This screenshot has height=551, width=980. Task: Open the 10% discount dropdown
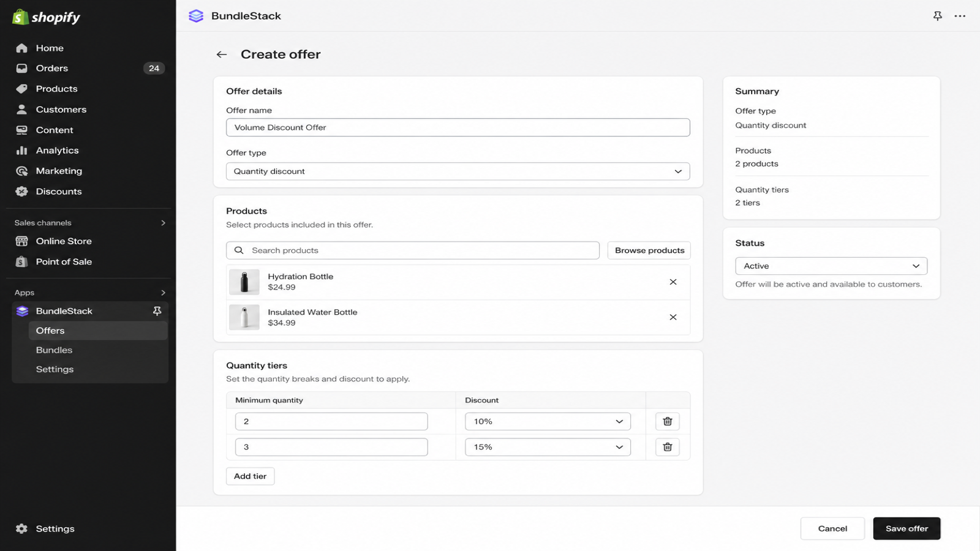[x=548, y=421]
